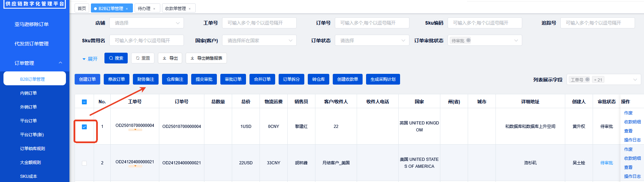The height and width of the screenshot is (182, 644).
Task: Click the 重置 button with refresh icon
Action: point(143,58)
